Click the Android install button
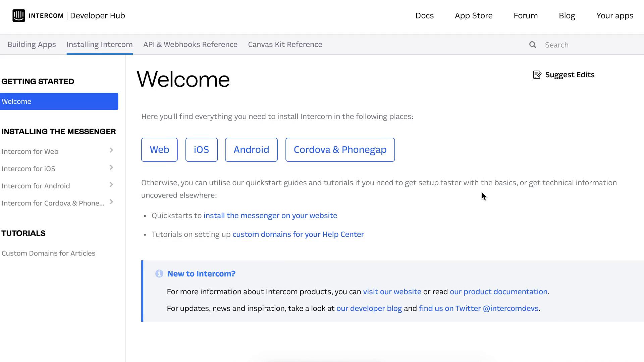Image resolution: width=644 pixels, height=362 pixels. pos(251,149)
